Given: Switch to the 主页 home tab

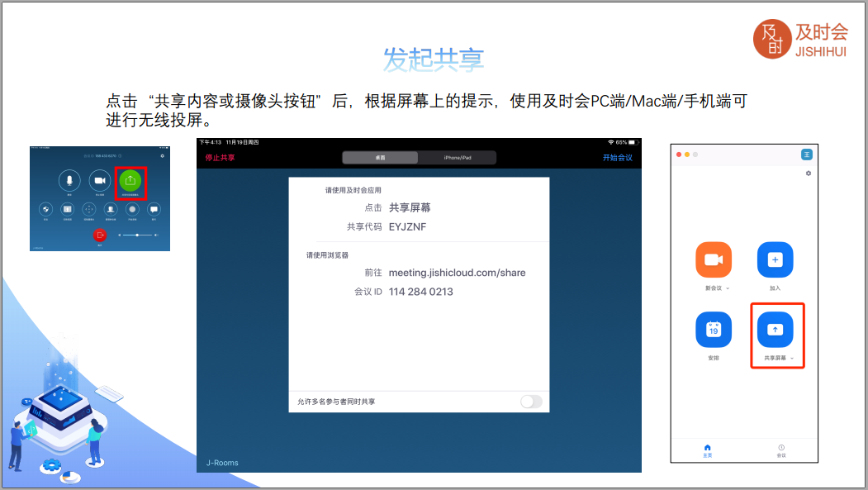Looking at the screenshot, I should point(708,450).
